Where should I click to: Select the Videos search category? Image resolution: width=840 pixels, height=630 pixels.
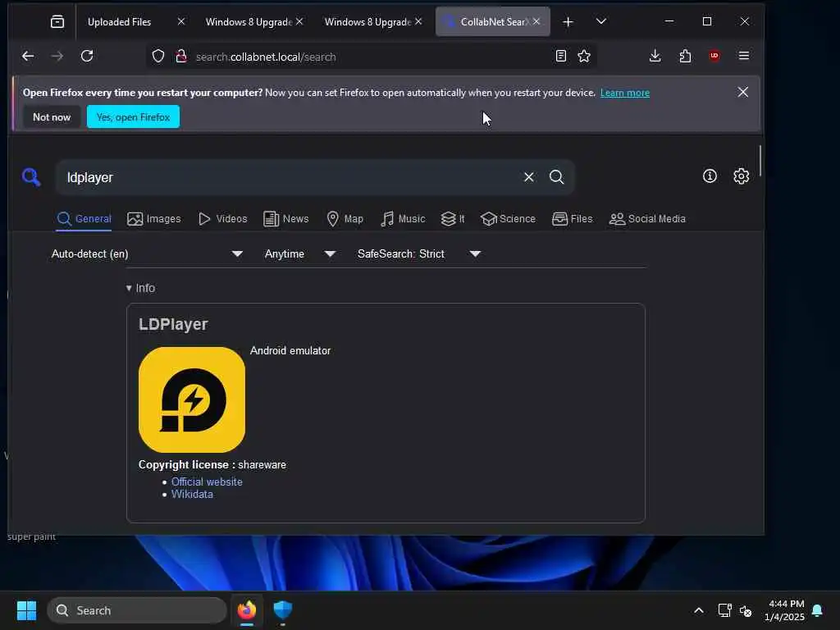(222, 218)
